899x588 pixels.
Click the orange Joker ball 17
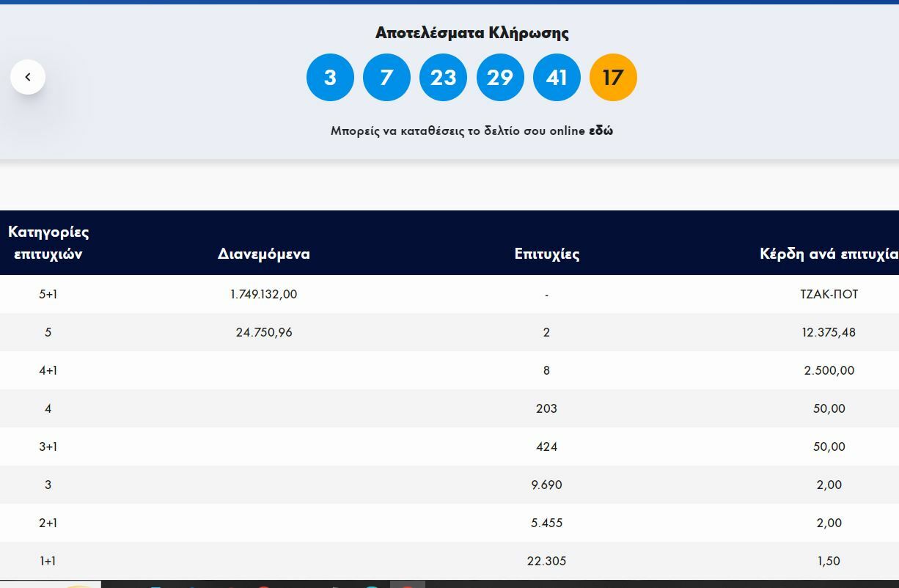click(613, 77)
